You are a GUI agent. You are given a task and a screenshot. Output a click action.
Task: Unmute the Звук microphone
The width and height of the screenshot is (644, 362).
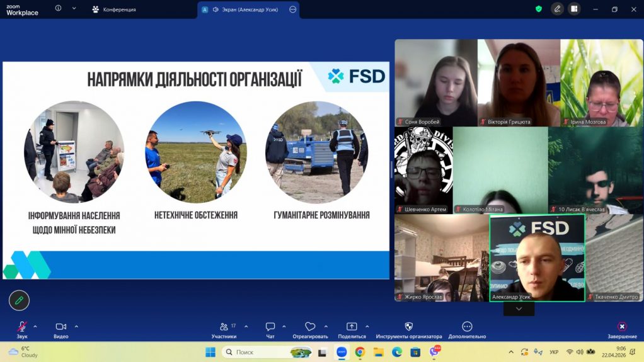click(x=22, y=330)
